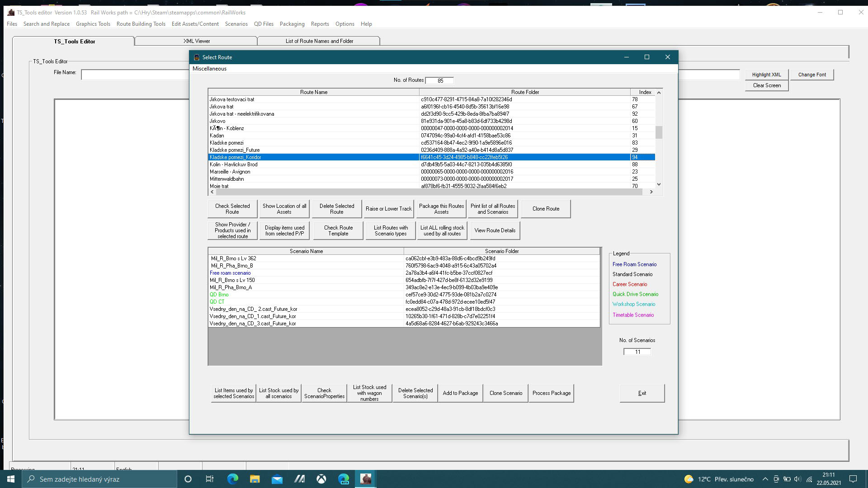Viewport: 868px width, 488px height.
Task: Select route Kolin - Havlickuv Brod
Action: pos(431,164)
